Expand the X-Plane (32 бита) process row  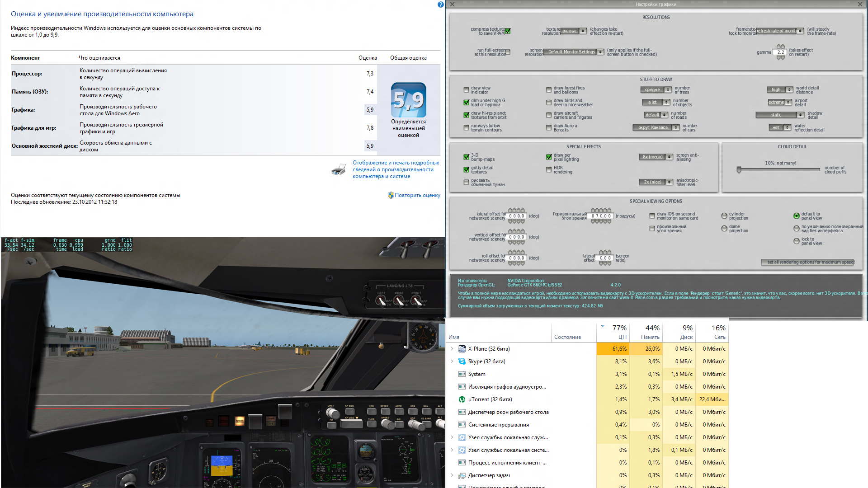point(452,349)
